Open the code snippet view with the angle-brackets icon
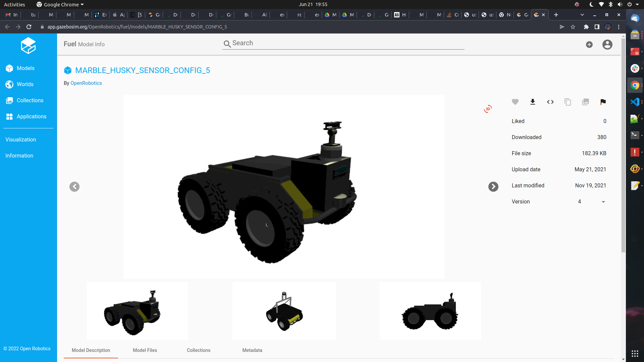Viewport: 644px width, 362px height. [x=550, y=102]
